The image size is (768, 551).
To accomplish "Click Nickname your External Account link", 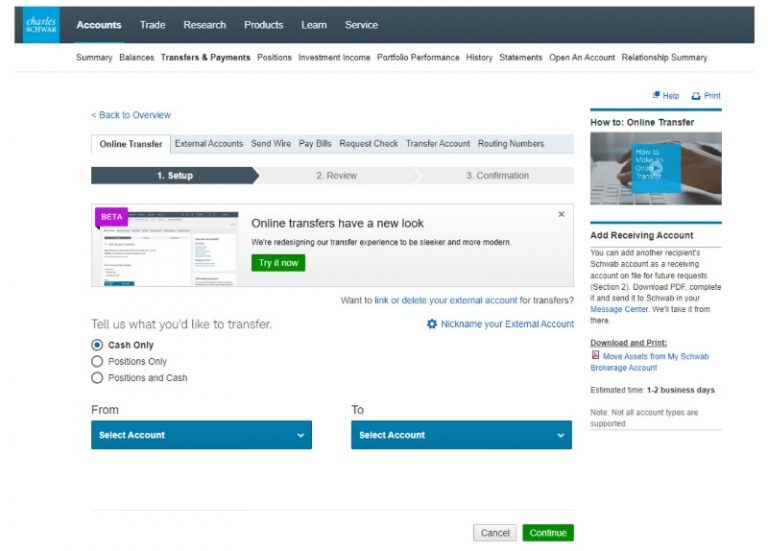I will (507, 324).
